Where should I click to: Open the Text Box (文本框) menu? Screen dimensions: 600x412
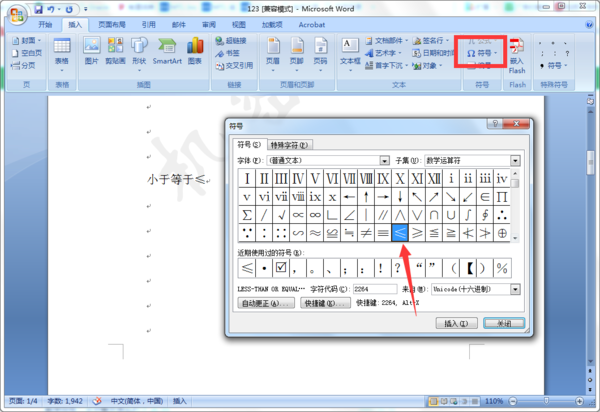click(x=350, y=54)
